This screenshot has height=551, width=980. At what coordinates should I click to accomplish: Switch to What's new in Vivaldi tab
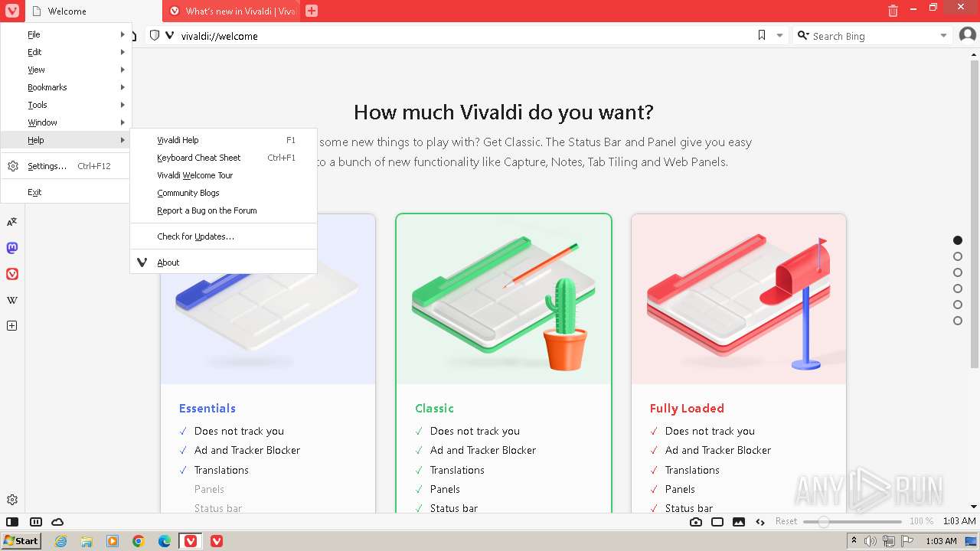[230, 11]
